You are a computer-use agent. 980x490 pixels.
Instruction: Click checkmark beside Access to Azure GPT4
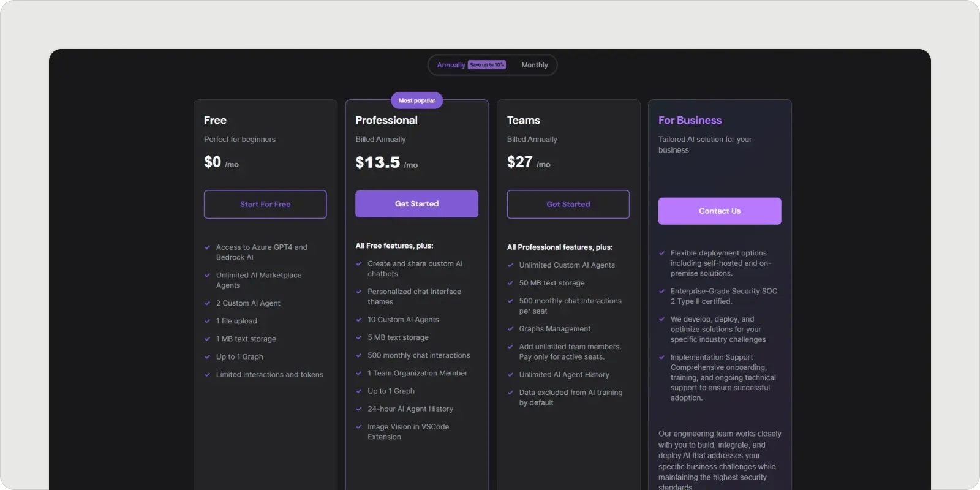click(x=208, y=247)
